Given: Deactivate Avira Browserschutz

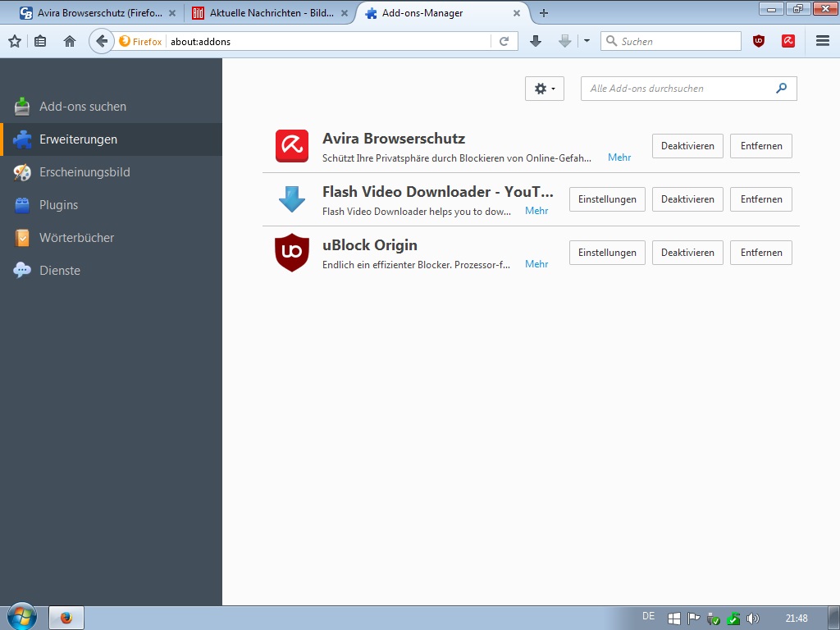Looking at the screenshot, I should pyautogui.click(x=687, y=146).
